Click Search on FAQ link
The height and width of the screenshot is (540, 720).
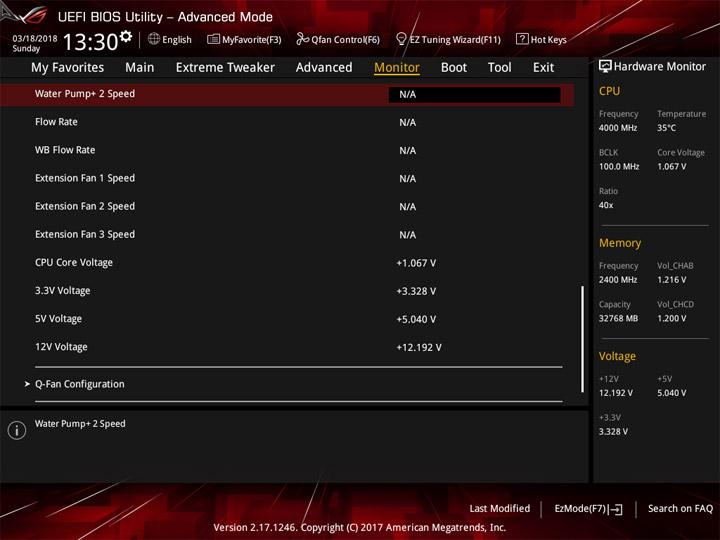[680, 508]
